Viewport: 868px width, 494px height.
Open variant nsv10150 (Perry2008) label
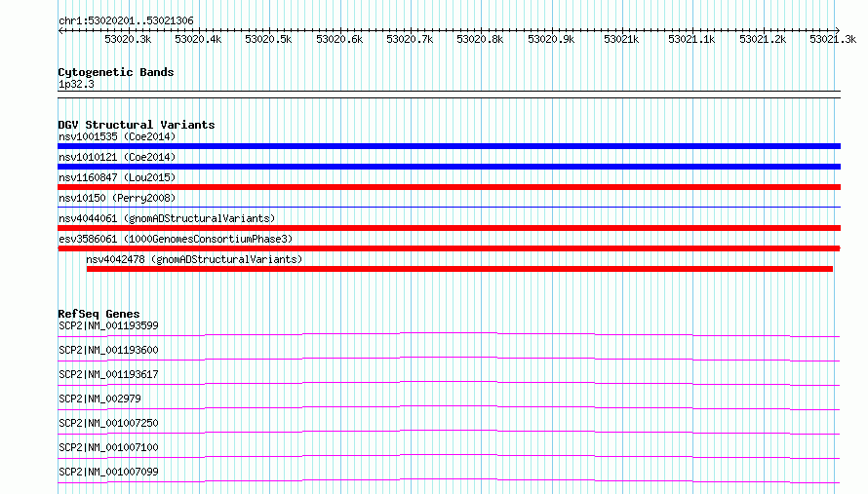(x=117, y=198)
